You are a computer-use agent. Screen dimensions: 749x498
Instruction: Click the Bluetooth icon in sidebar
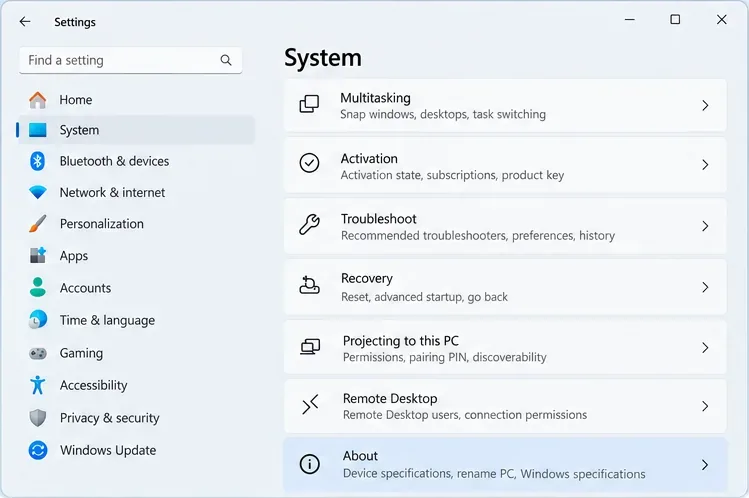click(x=37, y=161)
